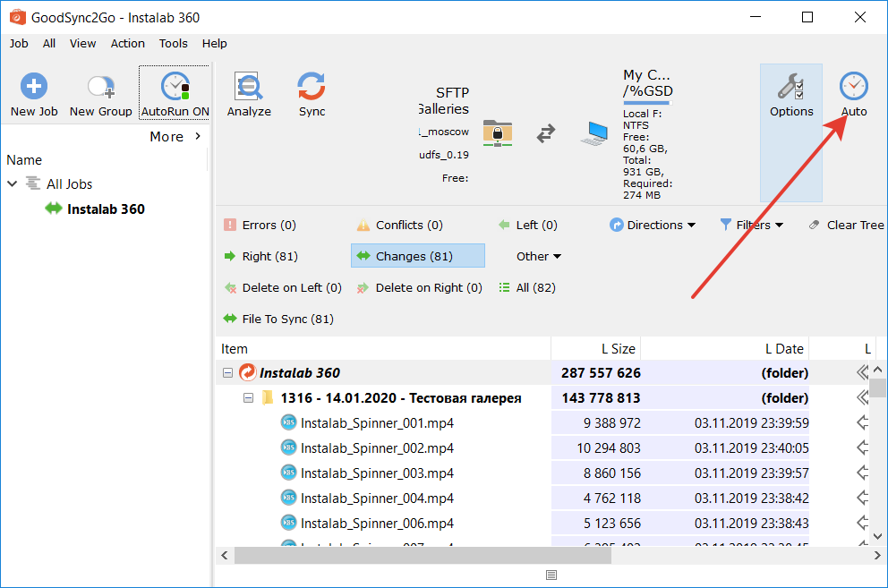
Task: Click horizontal scrollbar left arrow
Action: coord(225,555)
